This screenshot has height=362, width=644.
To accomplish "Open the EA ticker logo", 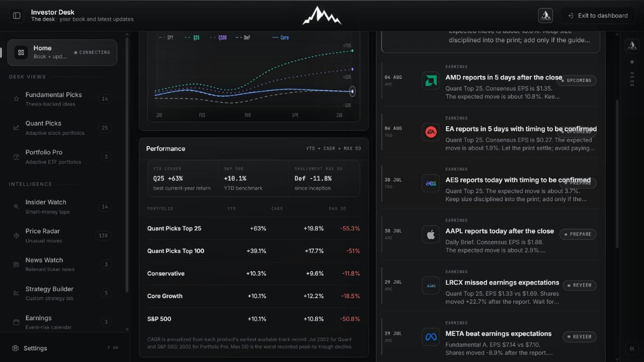I will pyautogui.click(x=431, y=132).
